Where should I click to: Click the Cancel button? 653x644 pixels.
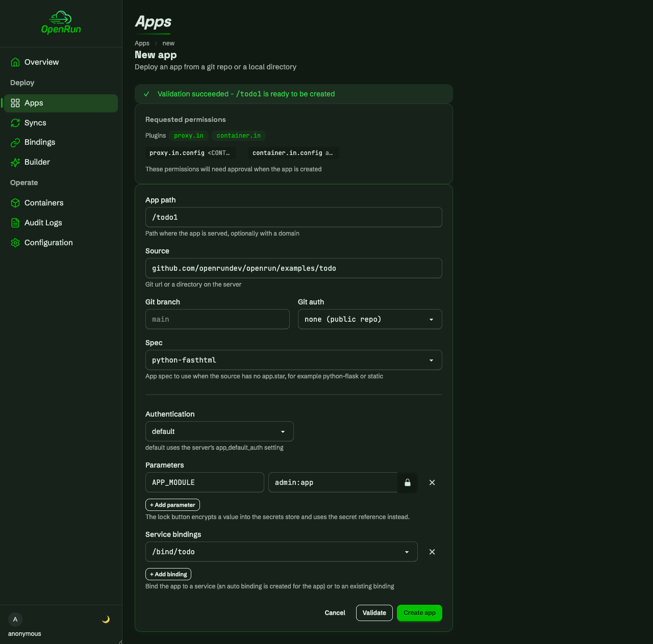click(x=335, y=613)
